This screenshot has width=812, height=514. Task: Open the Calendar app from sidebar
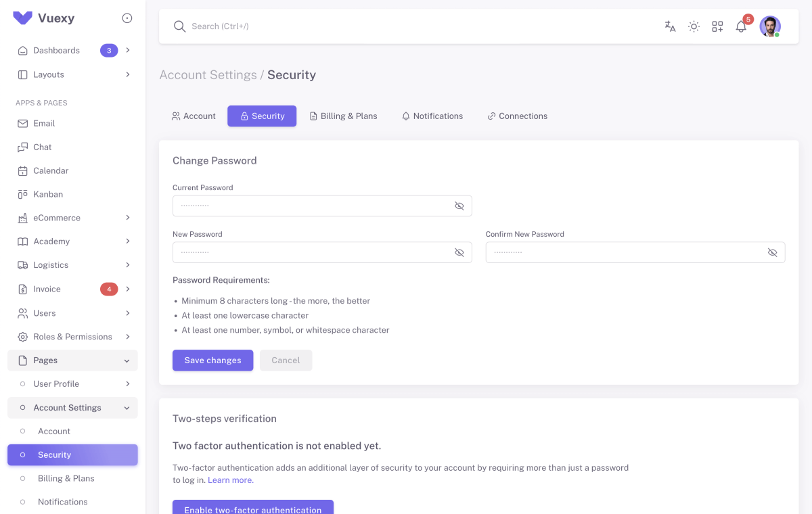point(50,170)
